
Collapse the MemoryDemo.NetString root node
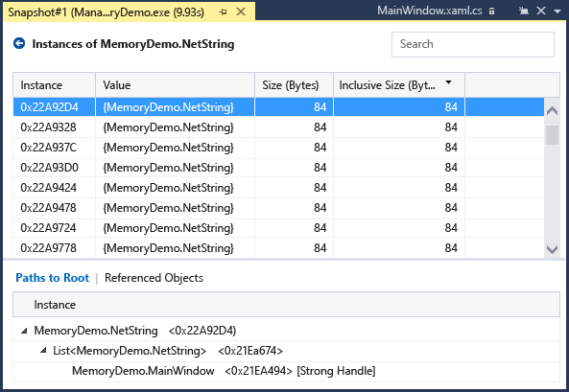click(x=24, y=331)
